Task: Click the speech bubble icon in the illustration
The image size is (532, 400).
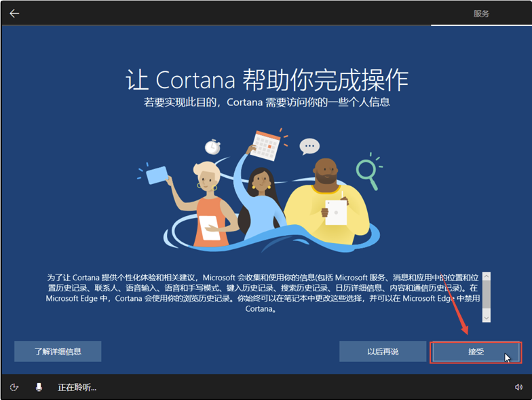Action: pos(309,146)
